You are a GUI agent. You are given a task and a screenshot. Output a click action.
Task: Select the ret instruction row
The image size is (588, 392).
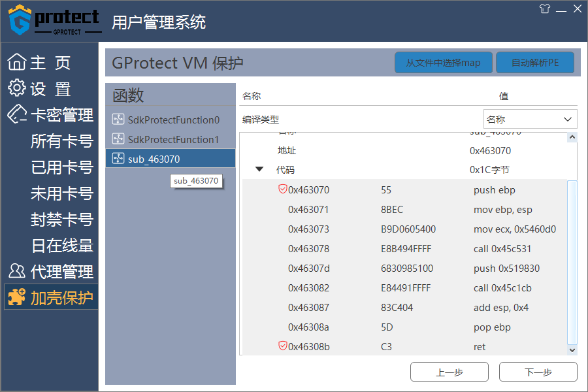click(x=404, y=346)
